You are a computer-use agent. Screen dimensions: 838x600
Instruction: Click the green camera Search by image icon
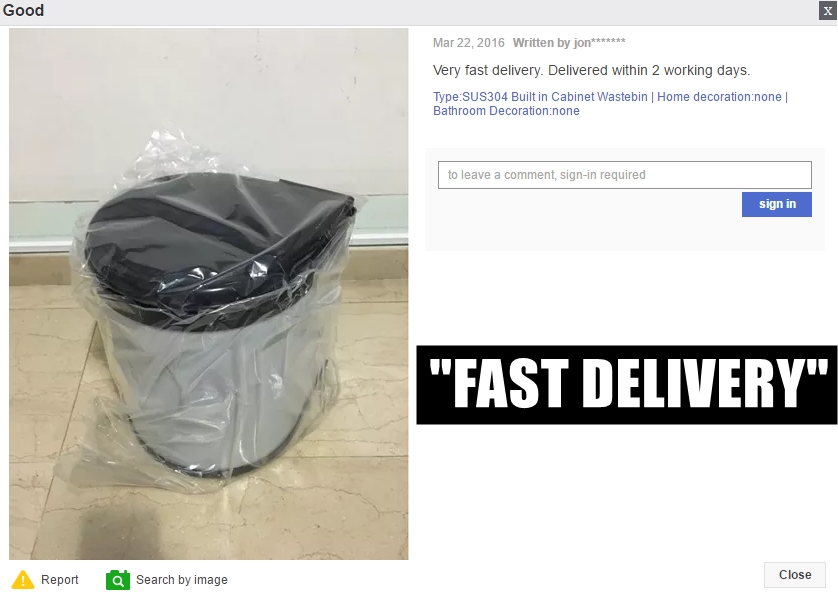coord(118,580)
